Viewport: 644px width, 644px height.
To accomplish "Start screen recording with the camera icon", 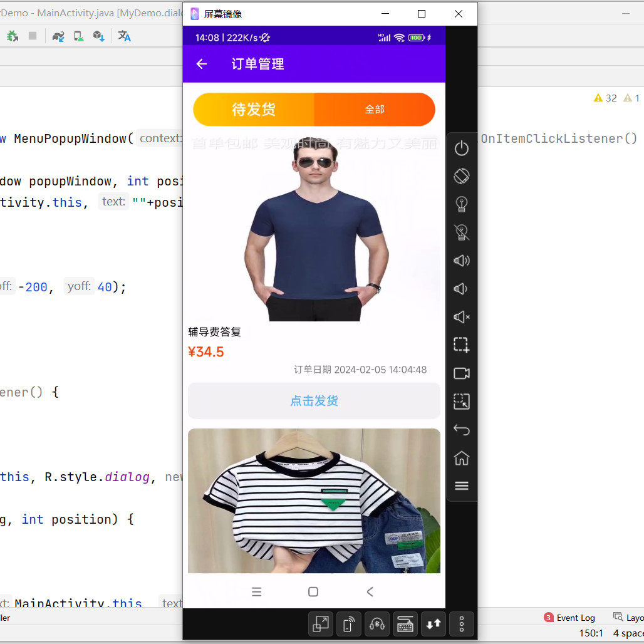I will click(462, 373).
